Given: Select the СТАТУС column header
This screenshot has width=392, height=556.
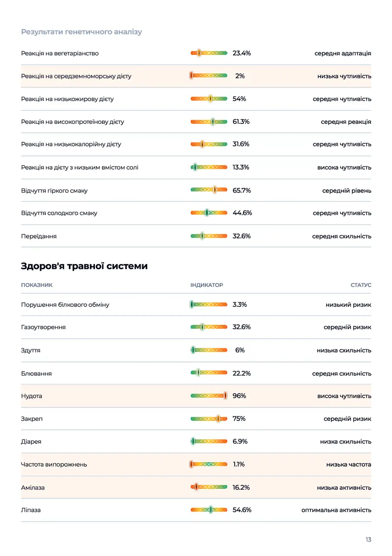Looking at the screenshot, I should (x=361, y=285).
